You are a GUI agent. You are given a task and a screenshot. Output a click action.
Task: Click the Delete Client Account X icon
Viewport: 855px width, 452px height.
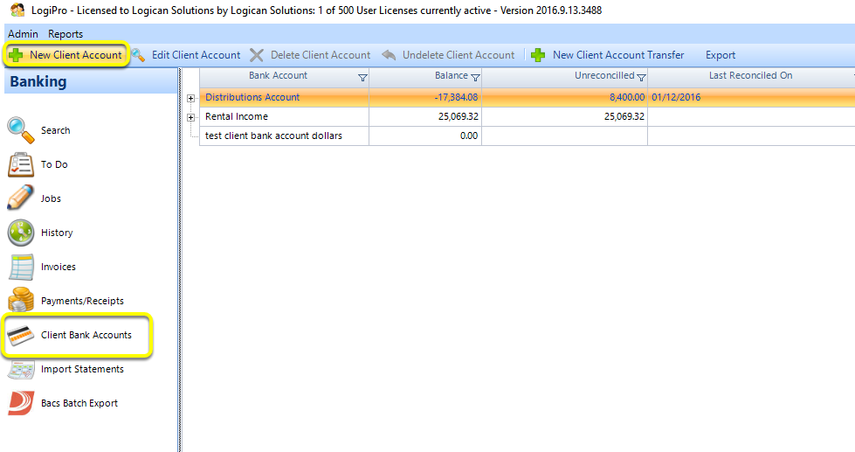(x=257, y=55)
